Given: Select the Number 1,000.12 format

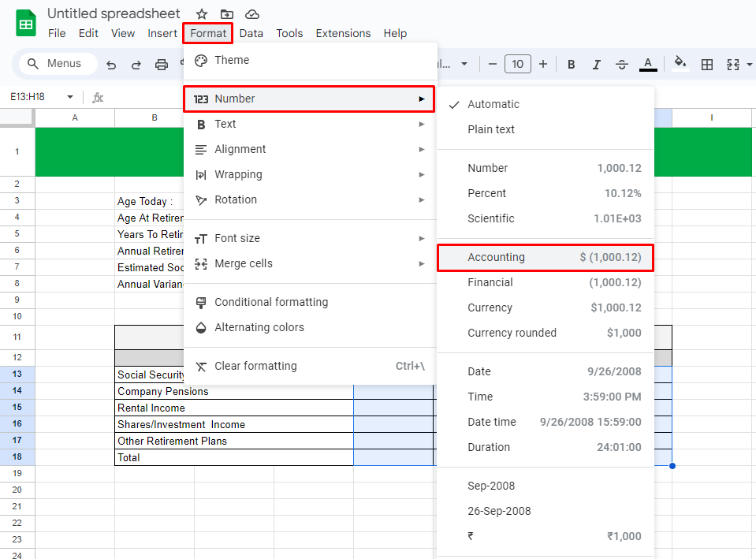Looking at the screenshot, I should tap(546, 168).
